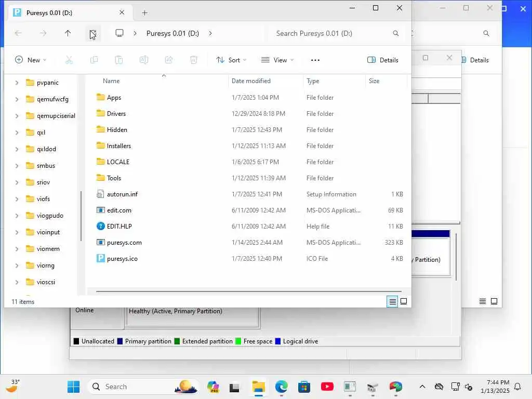The image size is (532, 399).
Task: Click the navigation pane vertical scrollbar
Action: [x=81, y=216]
